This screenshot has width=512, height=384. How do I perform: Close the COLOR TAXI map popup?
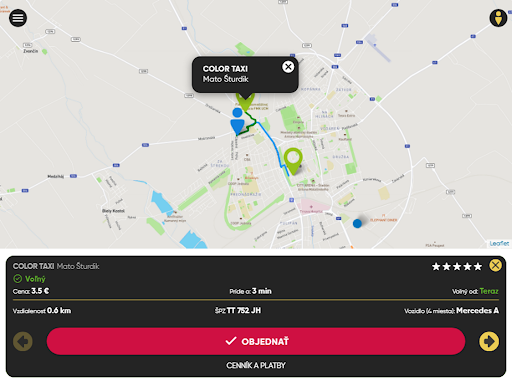(288, 67)
